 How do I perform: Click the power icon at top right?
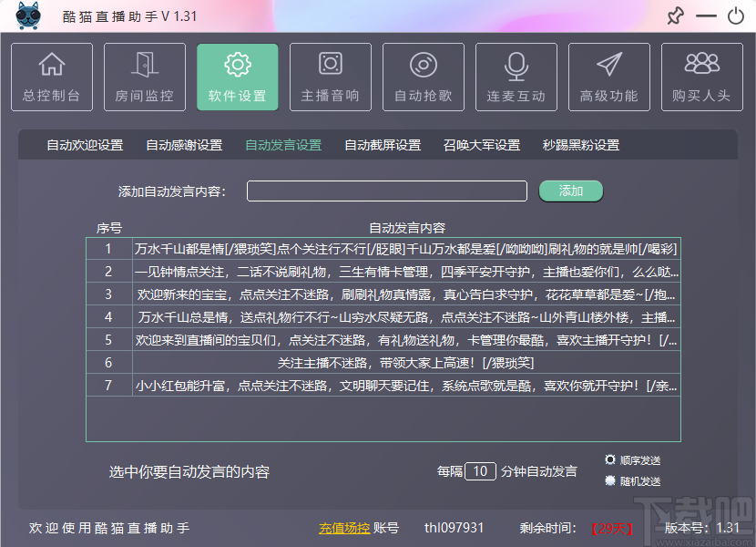[738, 15]
